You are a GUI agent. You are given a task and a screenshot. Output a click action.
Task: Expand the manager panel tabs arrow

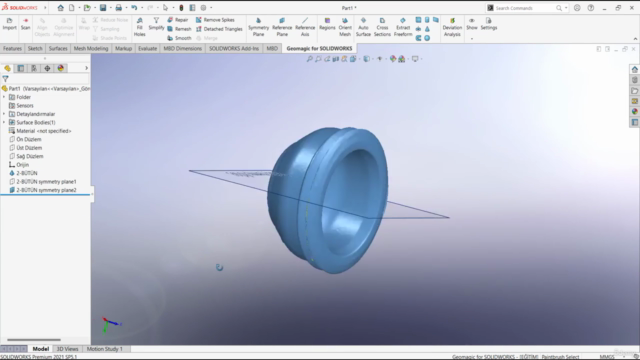87,68
